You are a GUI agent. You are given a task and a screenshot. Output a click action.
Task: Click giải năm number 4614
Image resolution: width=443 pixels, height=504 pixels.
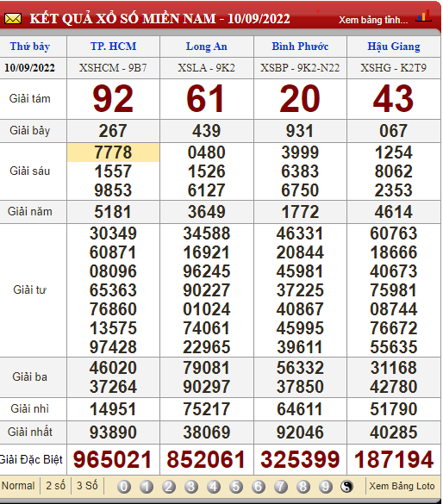(x=394, y=212)
